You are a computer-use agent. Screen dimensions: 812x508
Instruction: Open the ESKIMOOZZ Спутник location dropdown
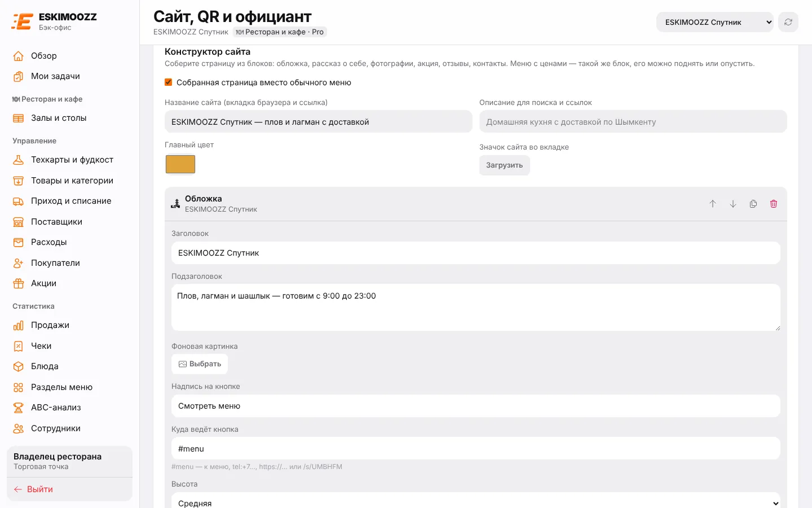[714, 22]
